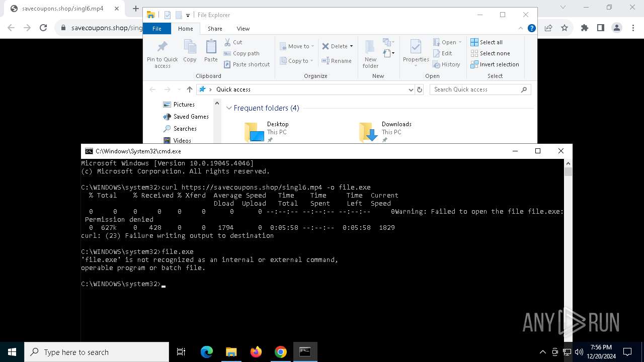The width and height of the screenshot is (644, 362).
Task: Open Chrome extensions puzzle icon
Action: (585, 28)
